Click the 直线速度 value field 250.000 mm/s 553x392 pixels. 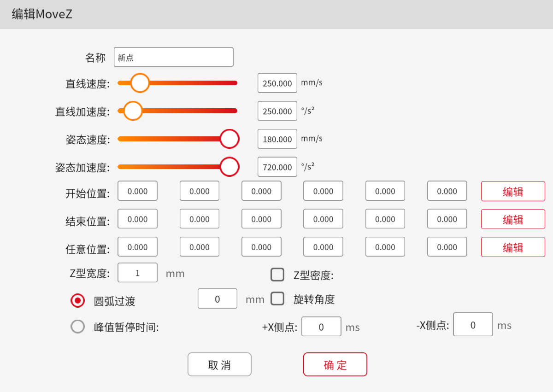click(x=277, y=83)
